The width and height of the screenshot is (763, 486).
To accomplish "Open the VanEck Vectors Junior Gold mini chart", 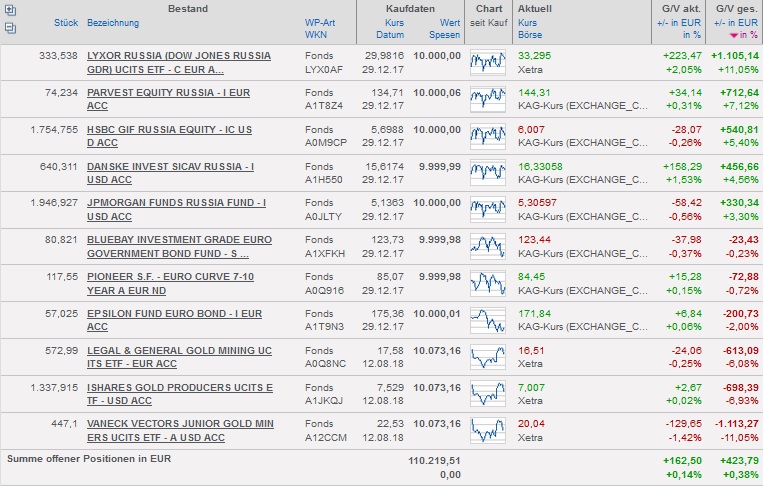I will coord(488,431).
